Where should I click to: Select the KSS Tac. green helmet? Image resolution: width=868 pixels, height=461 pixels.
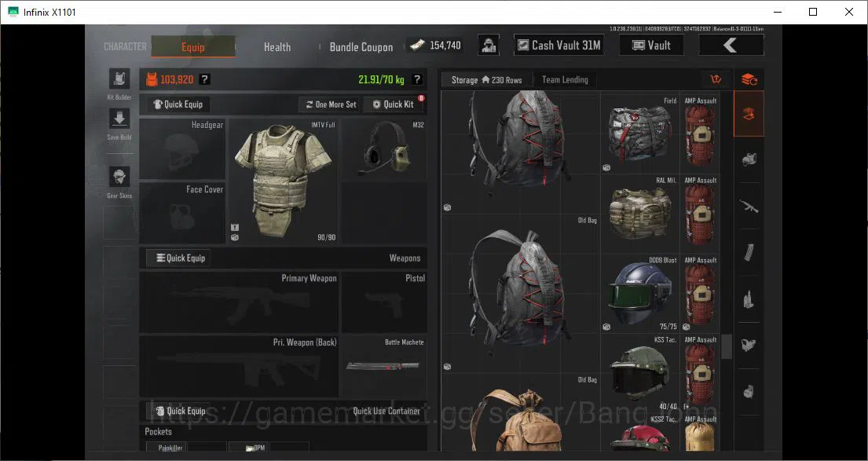click(x=640, y=373)
